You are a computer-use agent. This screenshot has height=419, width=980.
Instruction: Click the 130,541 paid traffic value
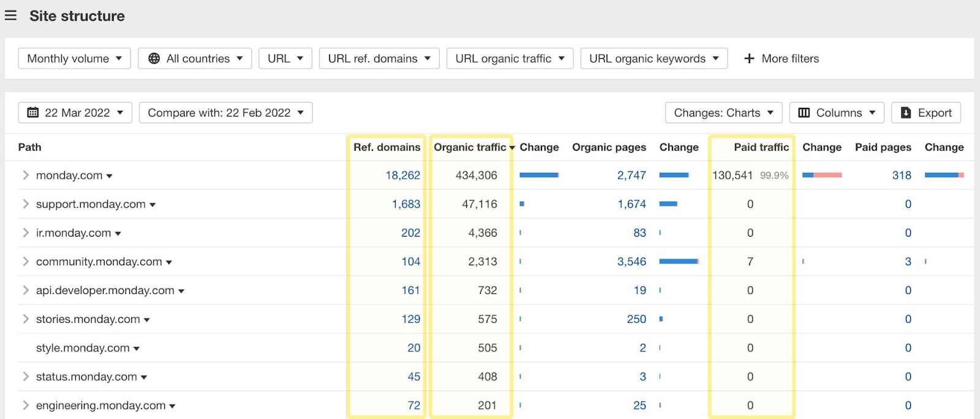pos(733,175)
